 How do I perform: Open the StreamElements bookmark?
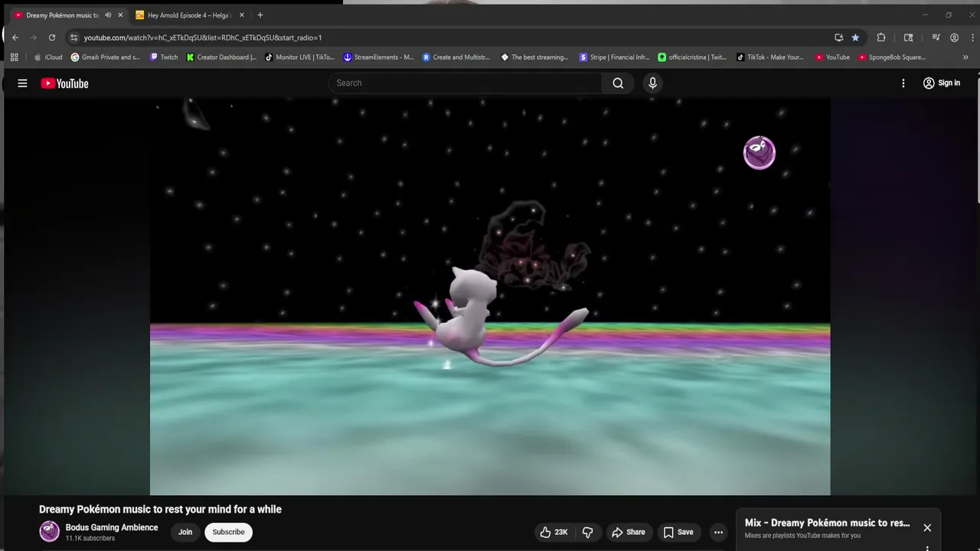click(x=379, y=57)
